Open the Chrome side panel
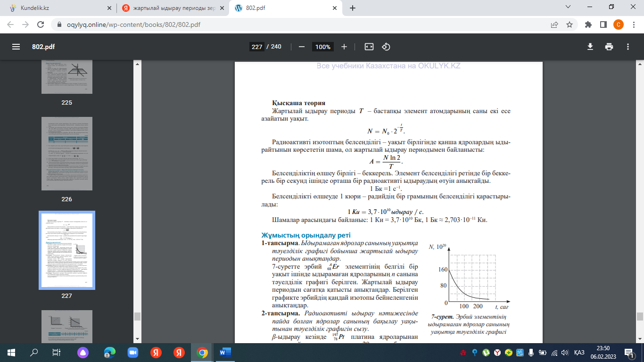 pyautogui.click(x=603, y=25)
